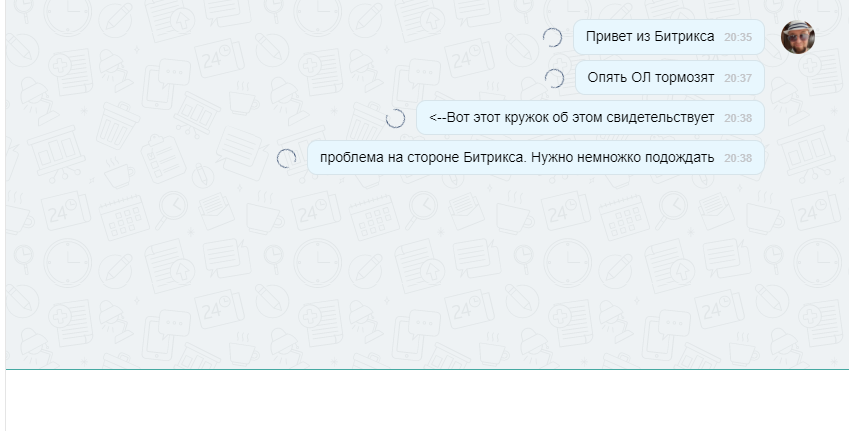Image resolution: width=849 pixels, height=431 pixels.
Task: Select the 'Привет из Битрикса' message bubble
Action: (x=669, y=37)
